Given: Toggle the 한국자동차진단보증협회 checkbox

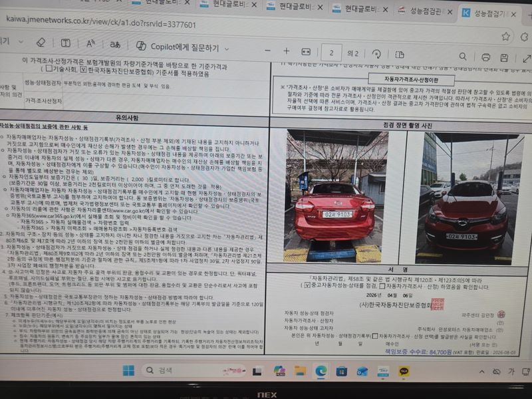Looking at the screenshot, I should 82,68.
